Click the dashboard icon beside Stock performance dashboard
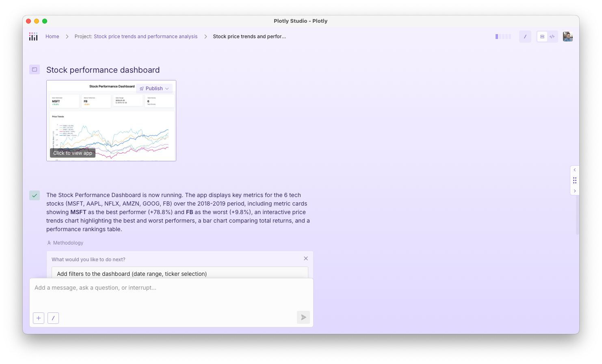Image resolution: width=602 pixels, height=364 pixels. pos(35,69)
